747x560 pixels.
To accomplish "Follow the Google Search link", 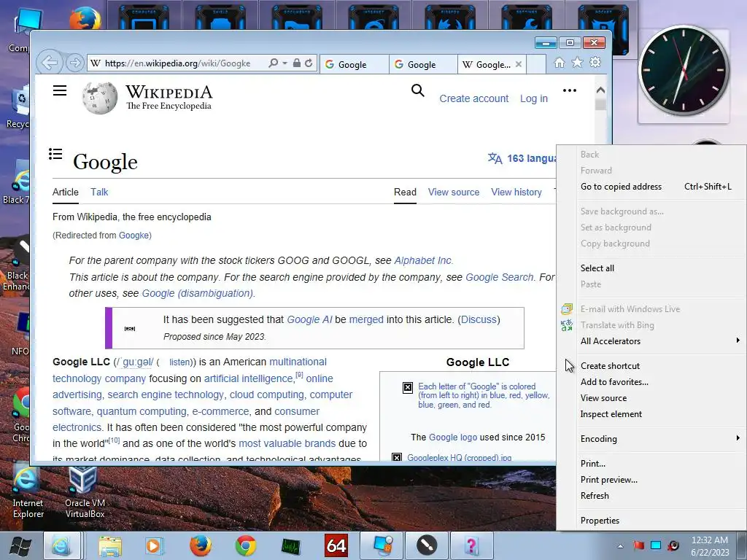I will tap(499, 277).
